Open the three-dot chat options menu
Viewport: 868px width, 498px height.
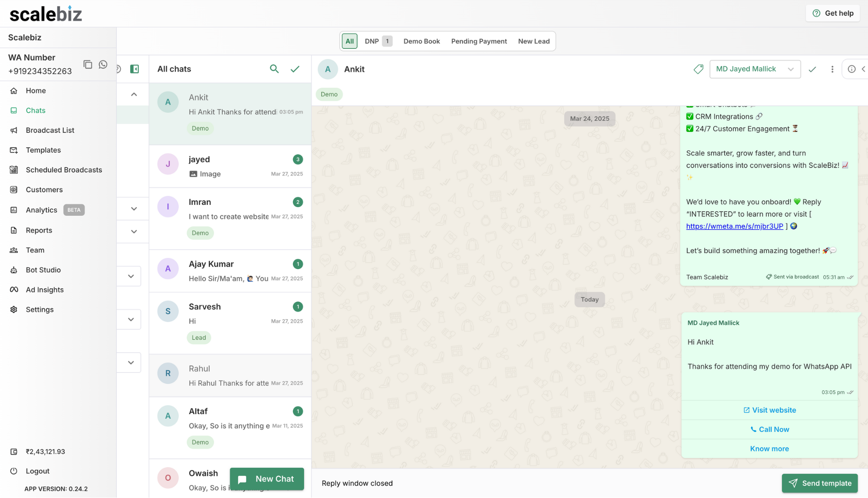coord(832,69)
